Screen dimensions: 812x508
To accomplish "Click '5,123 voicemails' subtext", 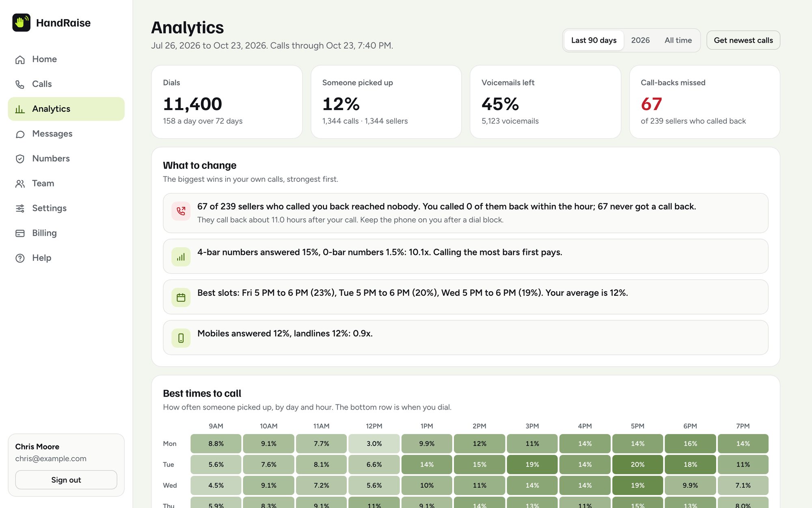I will pos(510,121).
